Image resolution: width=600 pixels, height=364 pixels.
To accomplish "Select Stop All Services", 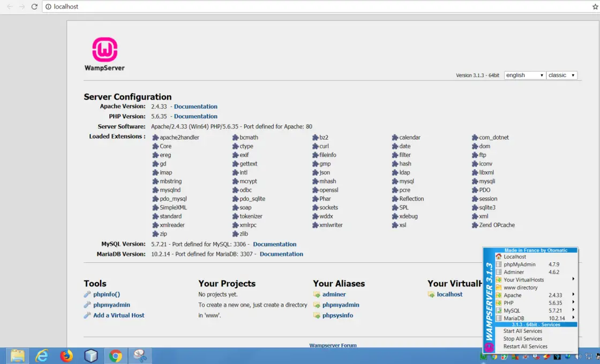I will pyautogui.click(x=522, y=338).
